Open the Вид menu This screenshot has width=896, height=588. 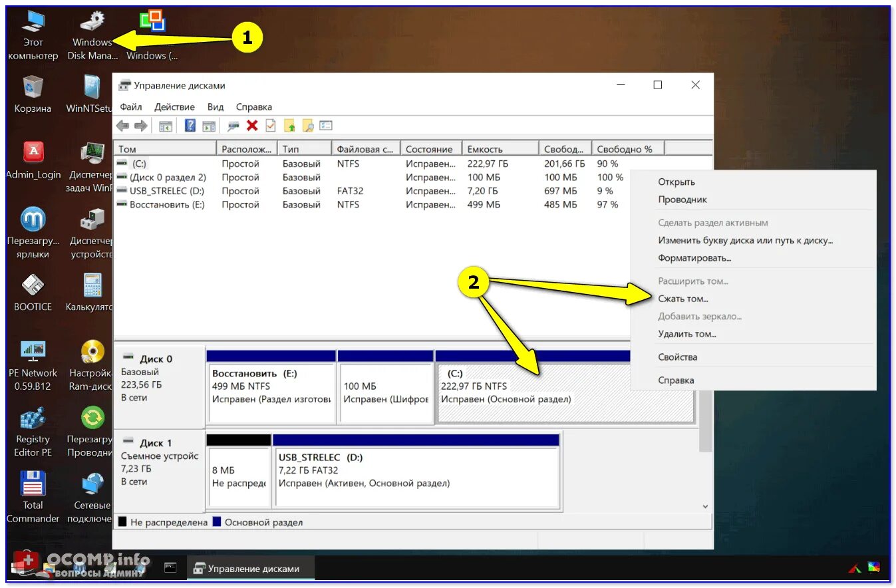[x=215, y=107]
